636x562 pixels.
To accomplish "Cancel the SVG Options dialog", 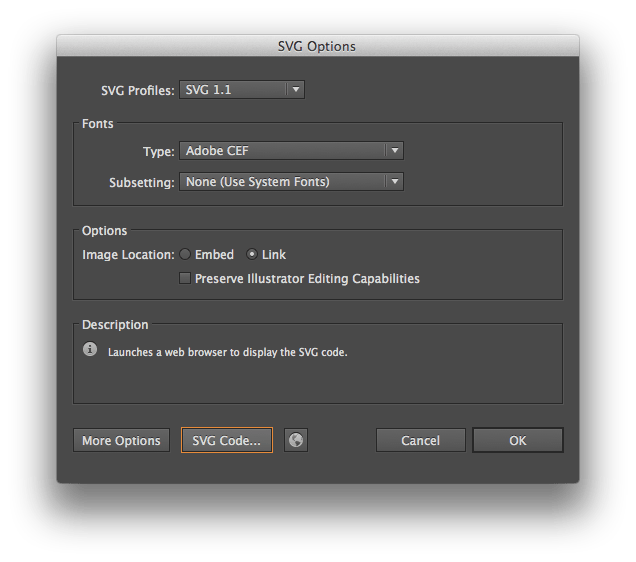I will [x=421, y=441].
